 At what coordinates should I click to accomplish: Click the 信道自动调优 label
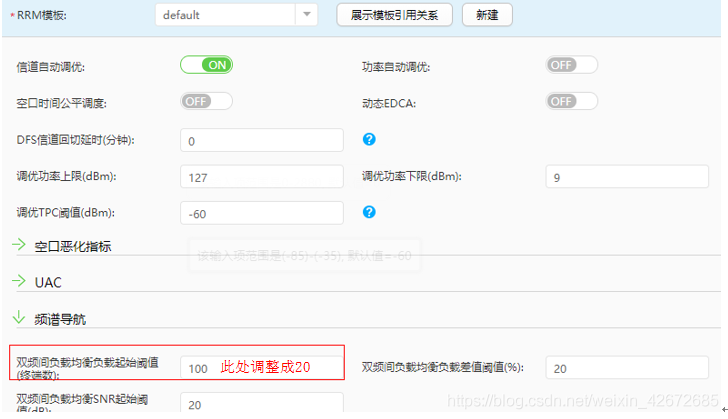(51, 67)
